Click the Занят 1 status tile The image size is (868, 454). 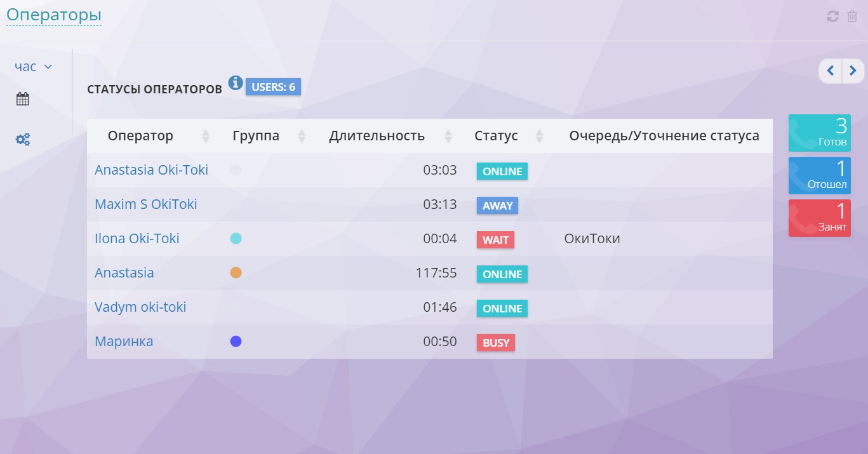[819, 218]
